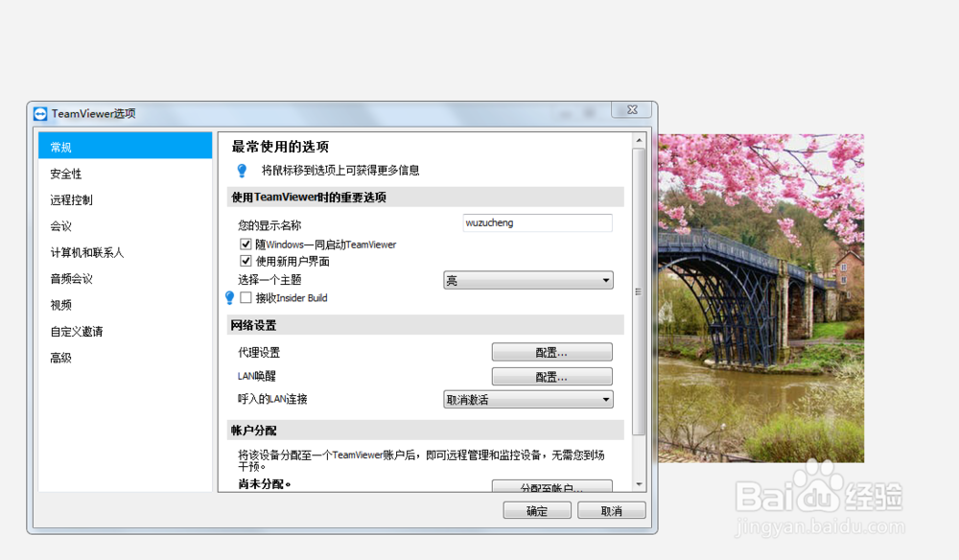This screenshot has width=959, height=560.
Task: Open the 呼入的LAN连接 dropdown
Action: 528,400
